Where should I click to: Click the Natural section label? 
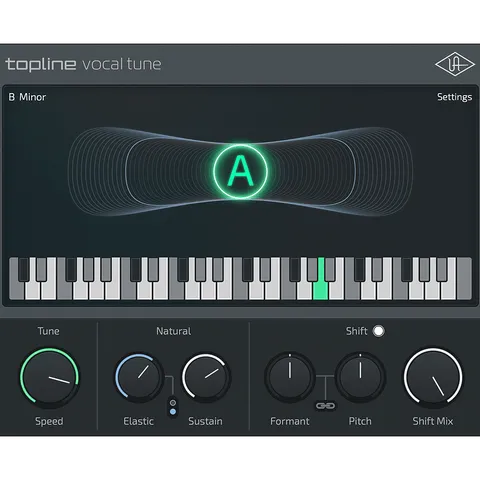(174, 331)
